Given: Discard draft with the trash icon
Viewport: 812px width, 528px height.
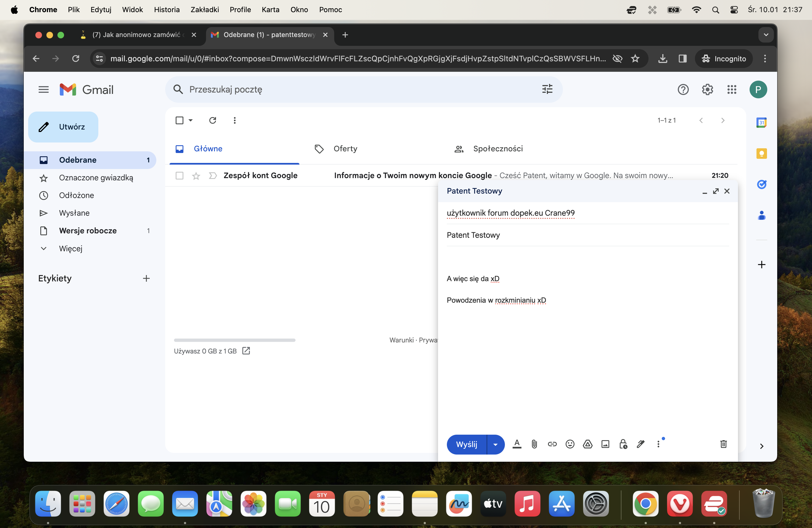Looking at the screenshot, I should click(x=723, y=444).
